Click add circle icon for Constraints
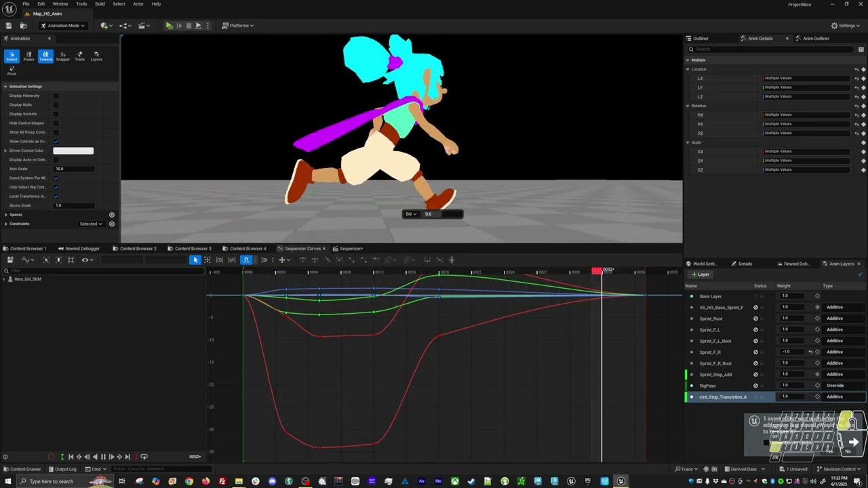The image size is (868, 488). tap(112, 224)
